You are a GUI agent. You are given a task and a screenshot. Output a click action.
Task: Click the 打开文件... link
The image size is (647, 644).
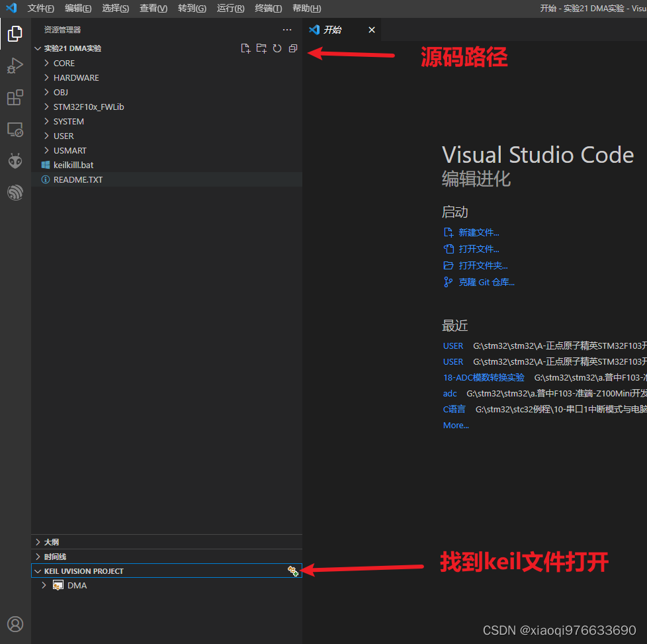[x=479, y=249]
